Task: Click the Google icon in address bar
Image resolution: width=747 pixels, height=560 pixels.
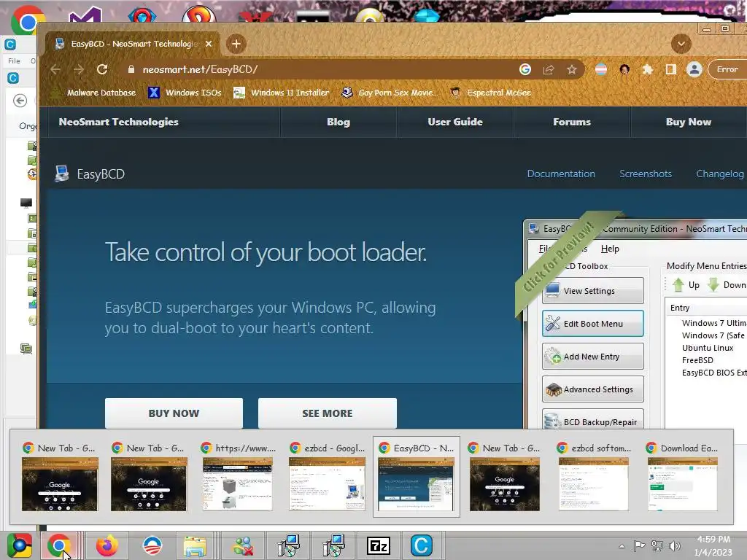Action: pos(525,69)
